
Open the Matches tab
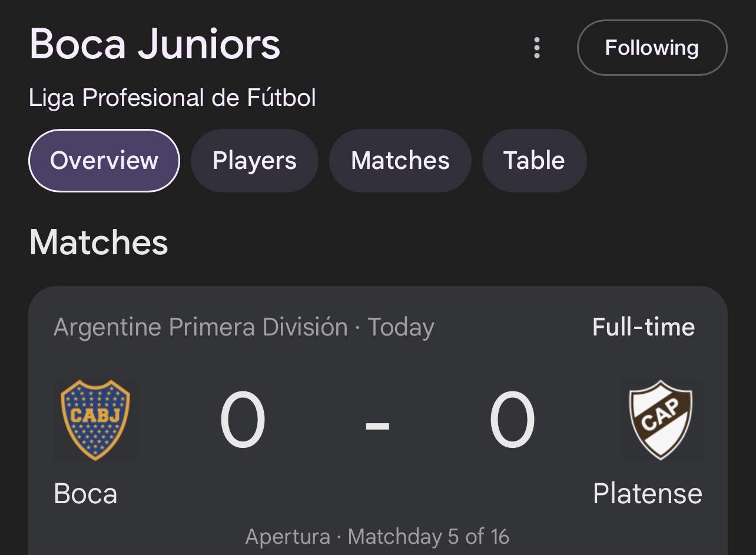(x=400, y=161)
